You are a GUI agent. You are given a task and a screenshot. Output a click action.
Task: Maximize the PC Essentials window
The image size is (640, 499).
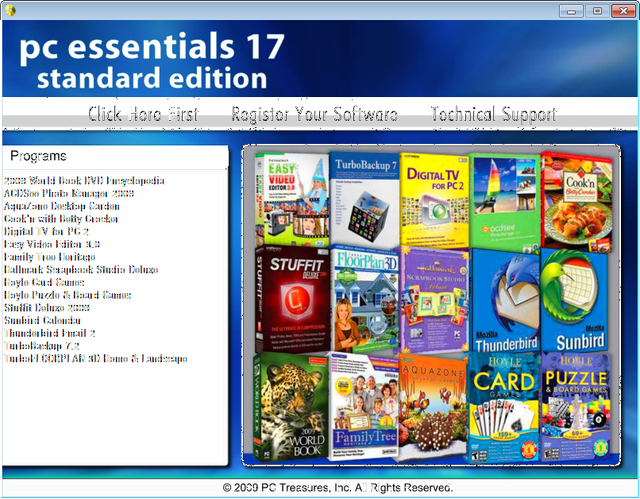(597, 11)
